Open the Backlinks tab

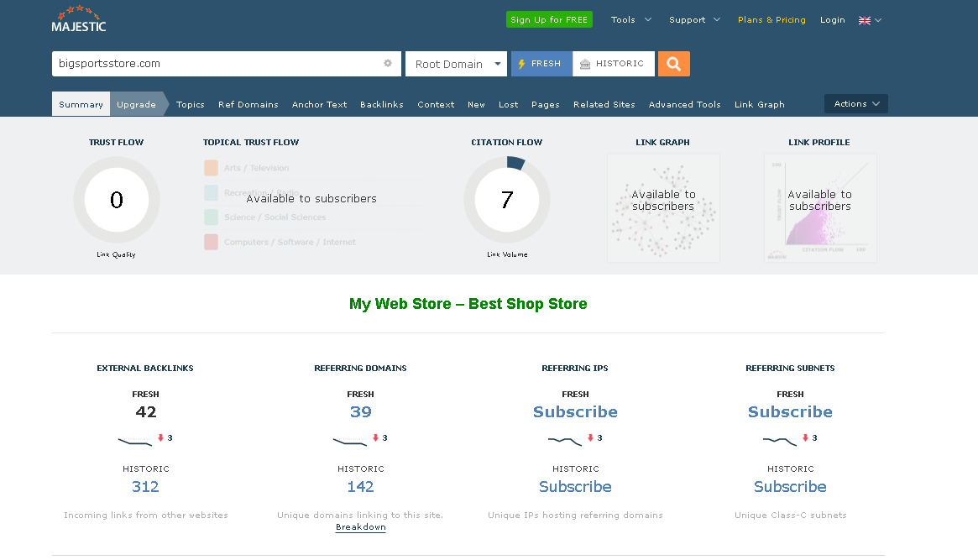(382, 104)
